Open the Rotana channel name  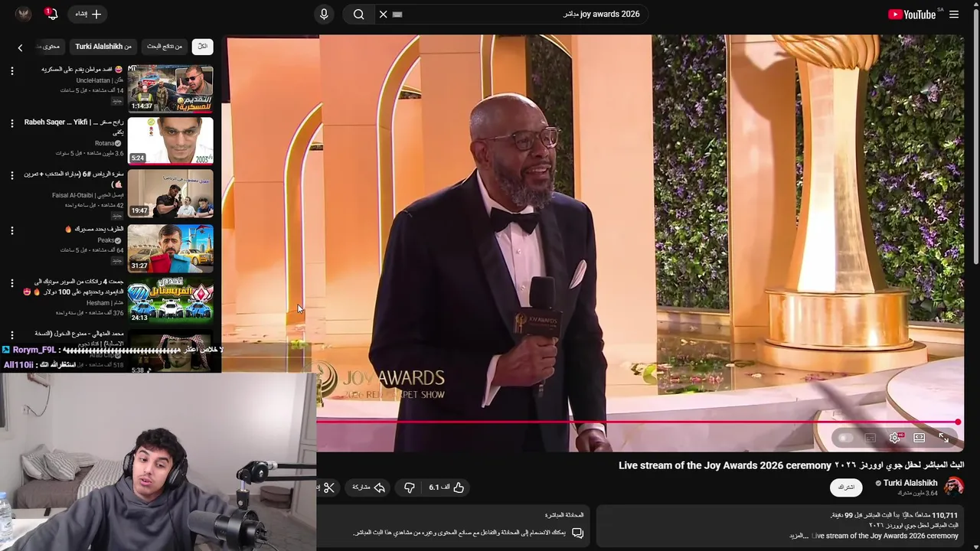coord(105,143)
